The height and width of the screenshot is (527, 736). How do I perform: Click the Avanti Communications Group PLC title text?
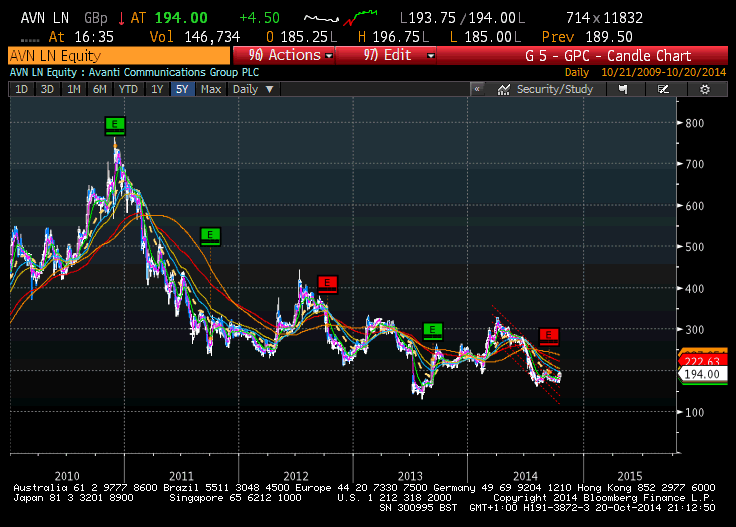174,72
